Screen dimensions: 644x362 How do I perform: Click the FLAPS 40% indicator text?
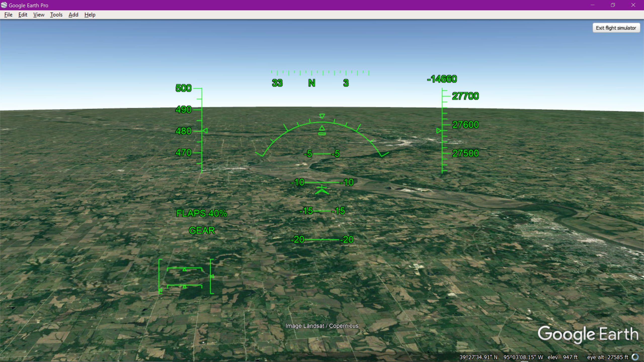pyautogui.click(x=202, y=213)
